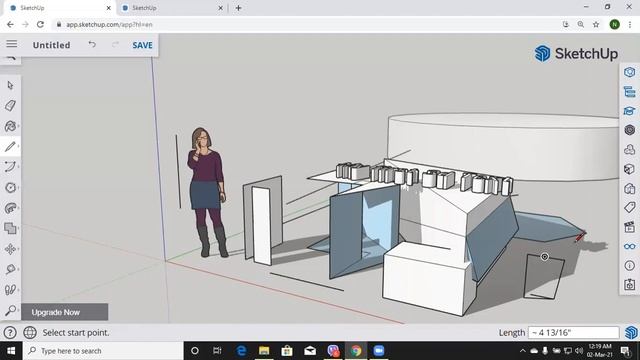640x360 pixels.
Task: Open the Zoom app on taskbar
Action: click(x=379, y=351)
